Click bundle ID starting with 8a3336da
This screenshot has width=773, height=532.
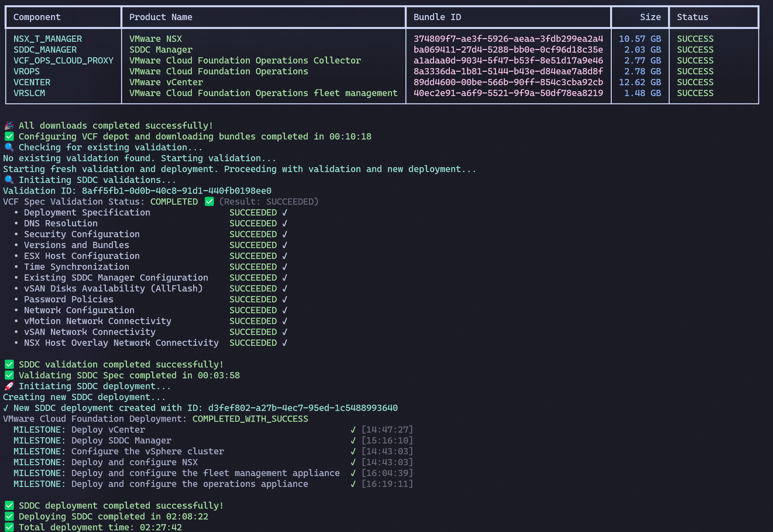tap(508, 71)
